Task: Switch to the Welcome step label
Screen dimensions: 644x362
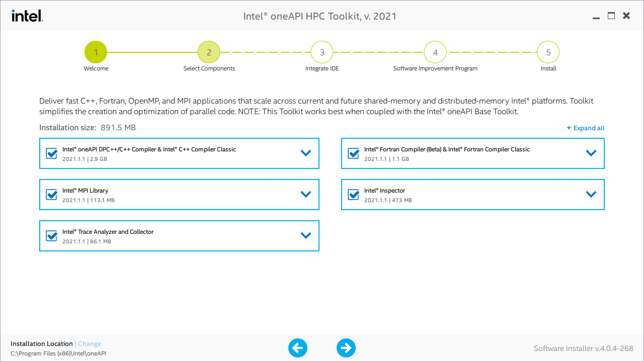Action: point(96,68)
